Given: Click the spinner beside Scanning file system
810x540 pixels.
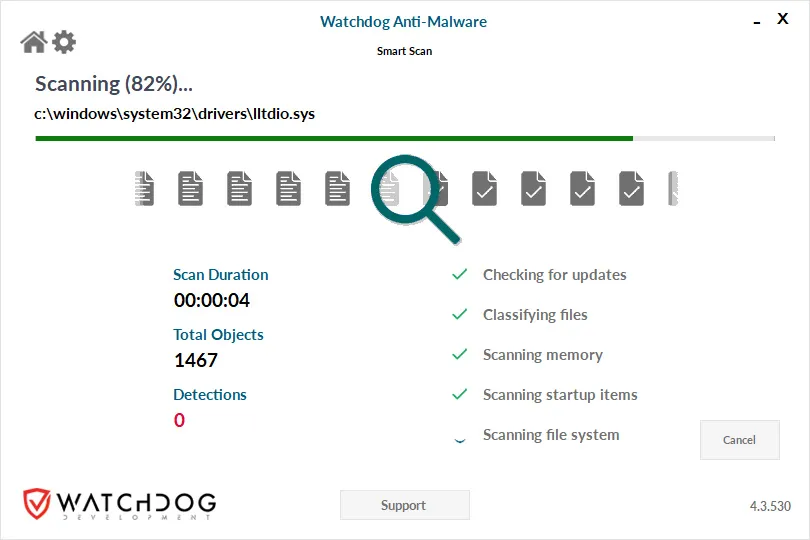Looking at the screenshot, I should coord(459,440).
